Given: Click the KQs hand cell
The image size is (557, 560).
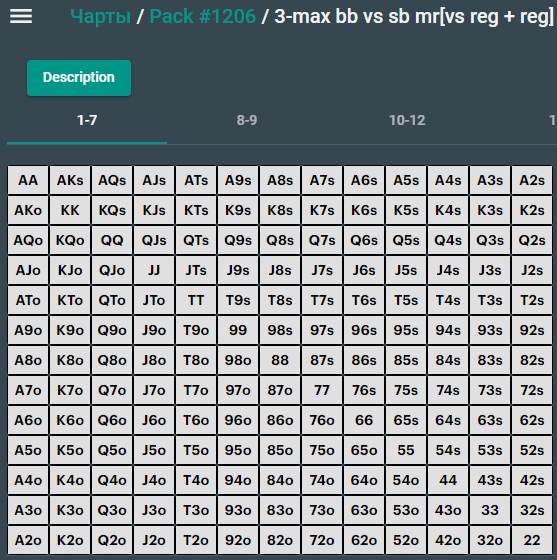Looking at the screenshot, I should [112, 210].
